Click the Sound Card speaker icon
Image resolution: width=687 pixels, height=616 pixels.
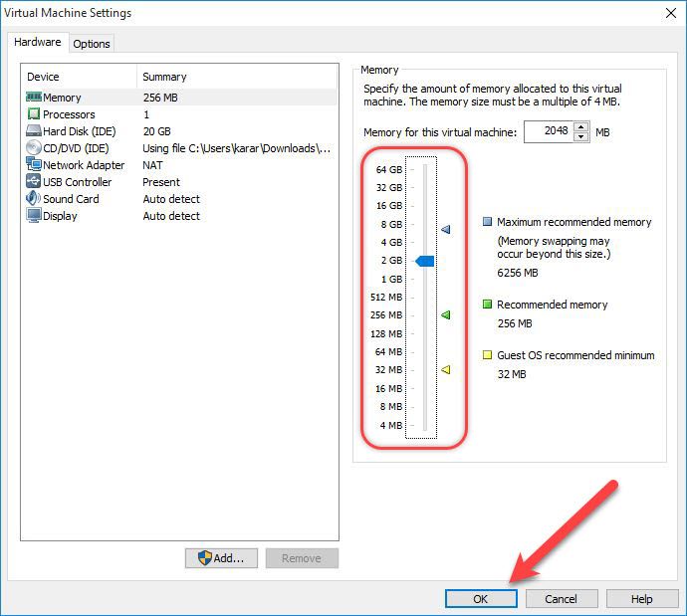click(33, 198)
